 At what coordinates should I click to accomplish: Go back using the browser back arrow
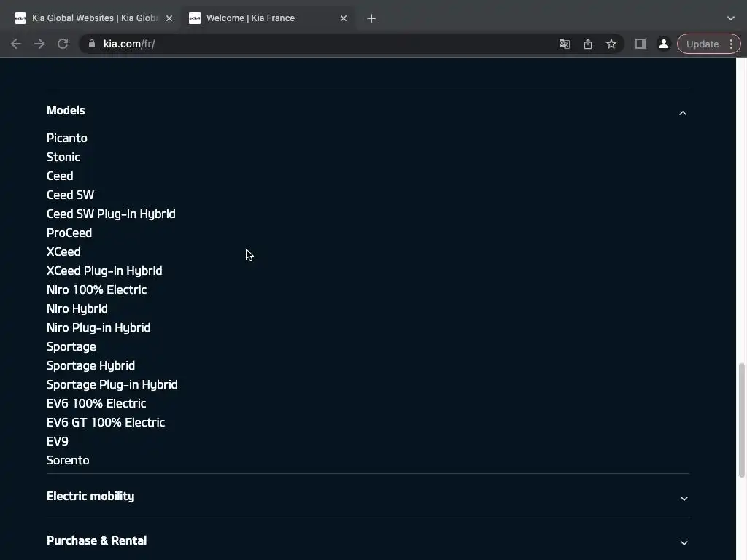[16, 44]
